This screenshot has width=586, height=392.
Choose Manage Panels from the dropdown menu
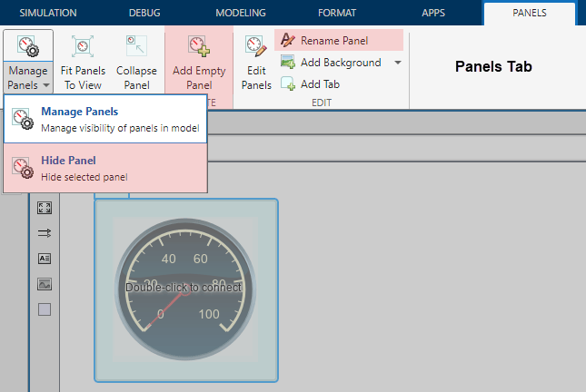click(105, 119)
